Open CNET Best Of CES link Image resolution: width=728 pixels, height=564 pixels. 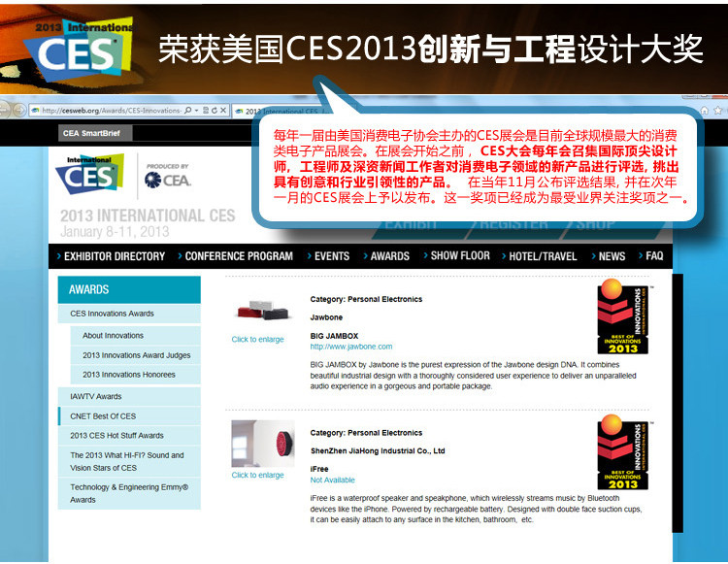tap(129, 416)
